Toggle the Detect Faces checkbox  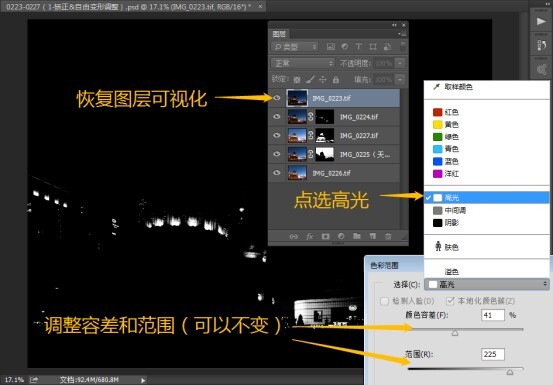pos(384,301)
